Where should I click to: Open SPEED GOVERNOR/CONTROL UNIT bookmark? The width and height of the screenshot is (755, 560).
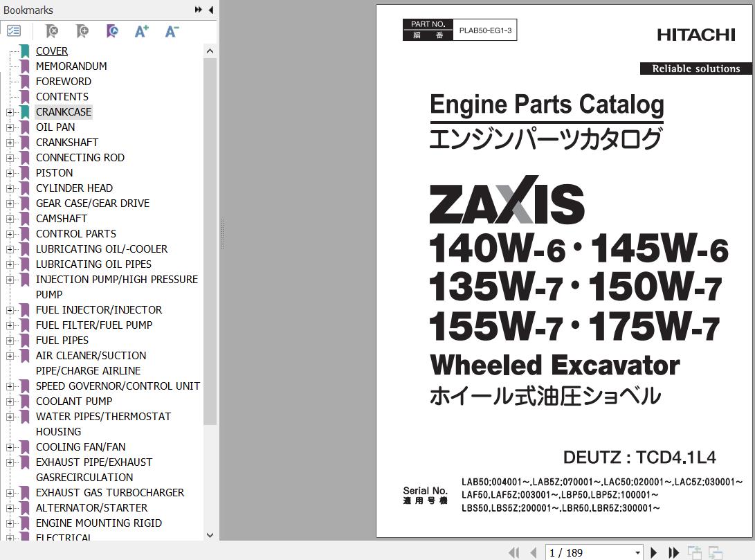118,386
